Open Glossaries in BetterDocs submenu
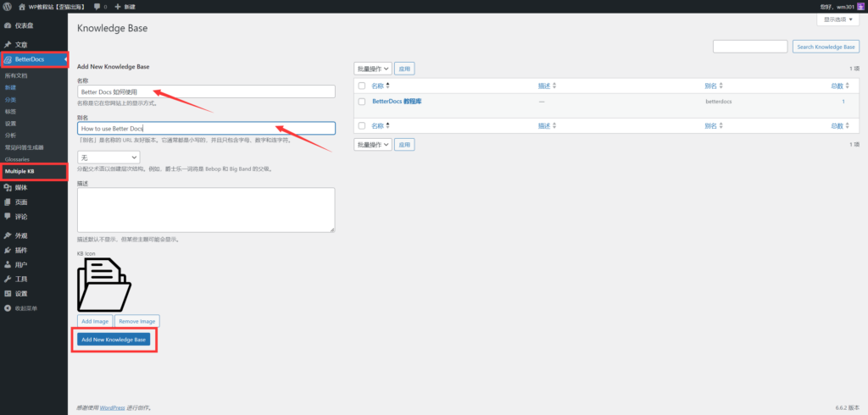Screen dimensions: 868x415 point(17,159)
